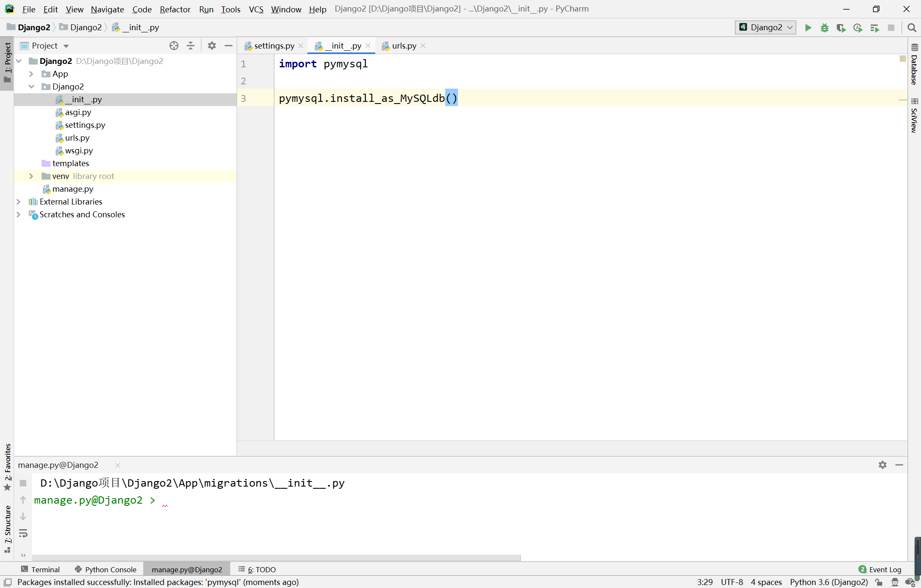
Task: Change the Python 3.6 (Django2) interpreter
Action: 829,582
